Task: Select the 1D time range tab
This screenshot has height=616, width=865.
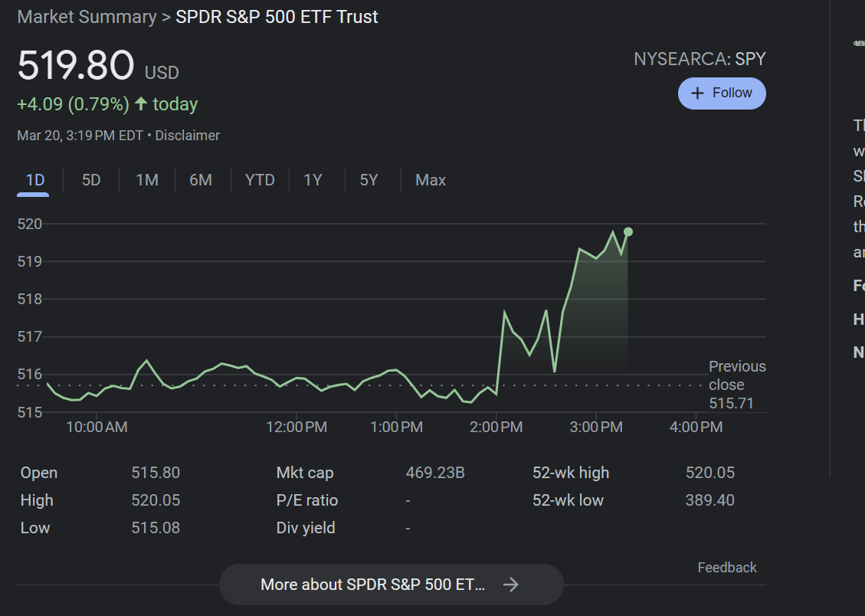Action: click(x=34, y=180)
